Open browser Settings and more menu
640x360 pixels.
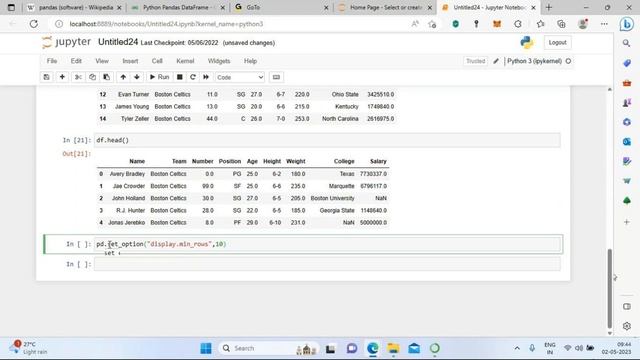604,24
